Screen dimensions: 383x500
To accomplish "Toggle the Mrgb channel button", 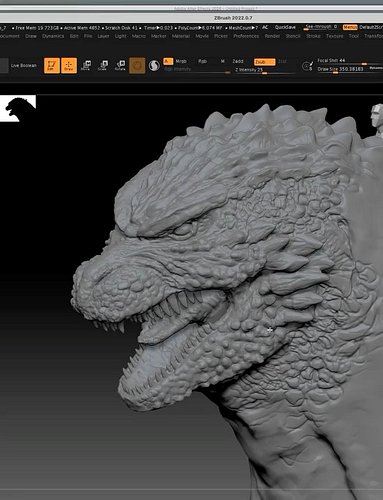I will point(181,61).
